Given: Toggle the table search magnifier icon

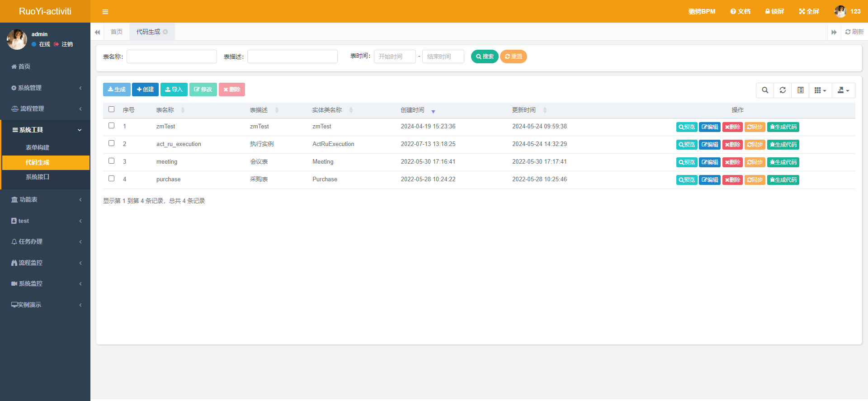Looking at the screenshot, I should point(765,90).
